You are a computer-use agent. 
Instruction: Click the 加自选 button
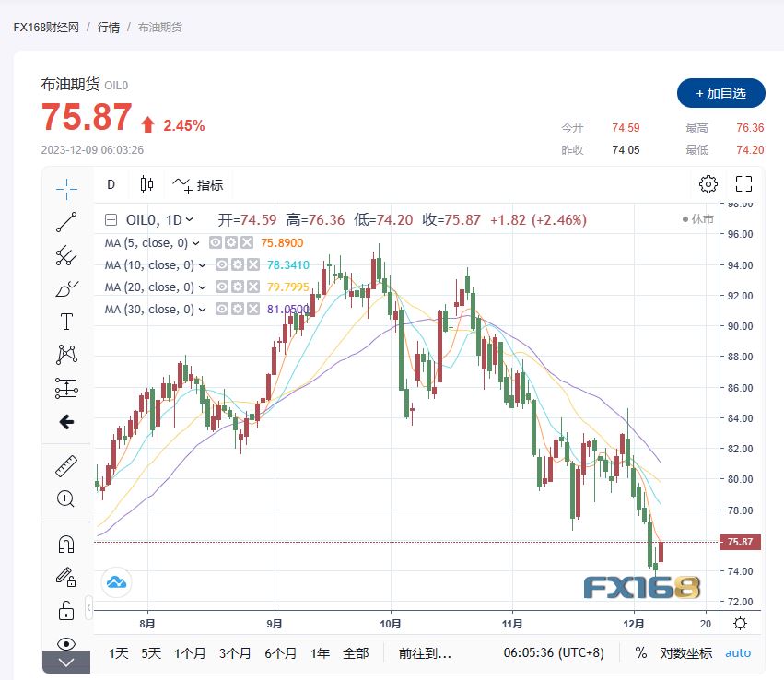pos(720,93)
